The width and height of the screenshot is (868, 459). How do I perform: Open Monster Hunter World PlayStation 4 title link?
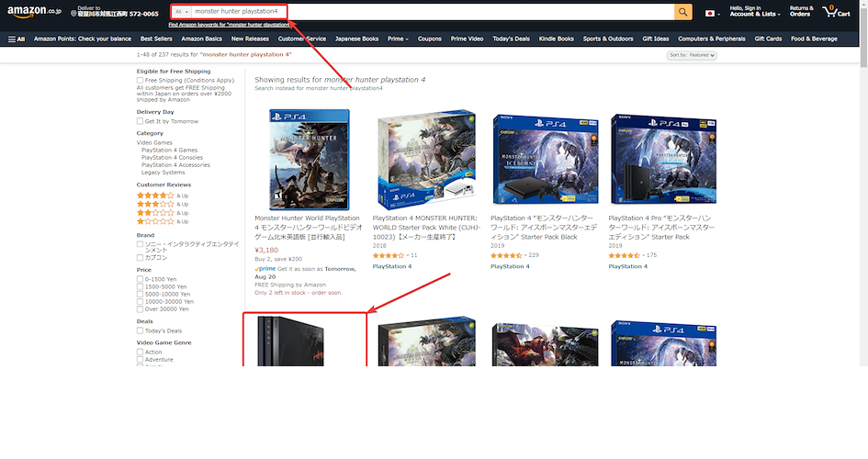coord(309,228)
